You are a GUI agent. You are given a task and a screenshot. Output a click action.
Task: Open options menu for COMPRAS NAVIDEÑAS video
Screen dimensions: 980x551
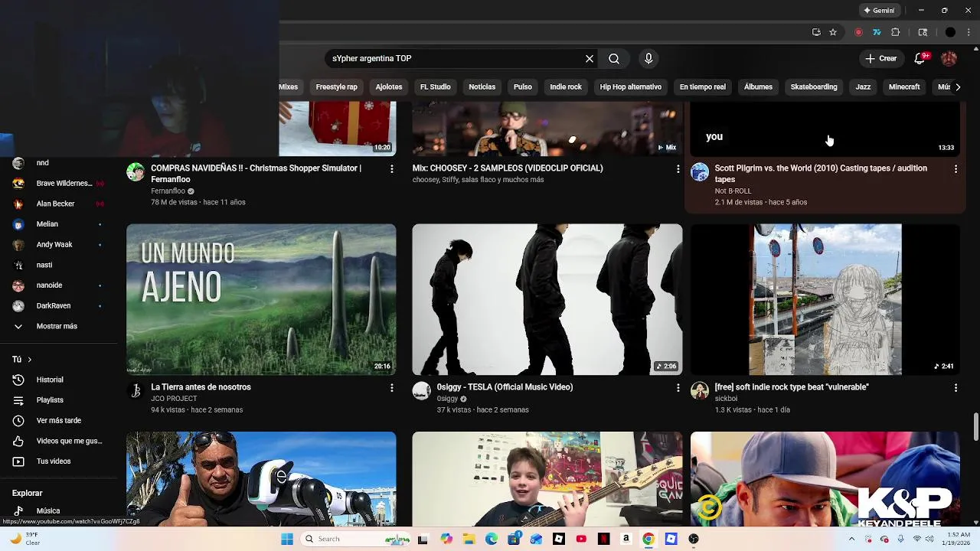coord(392,168)
